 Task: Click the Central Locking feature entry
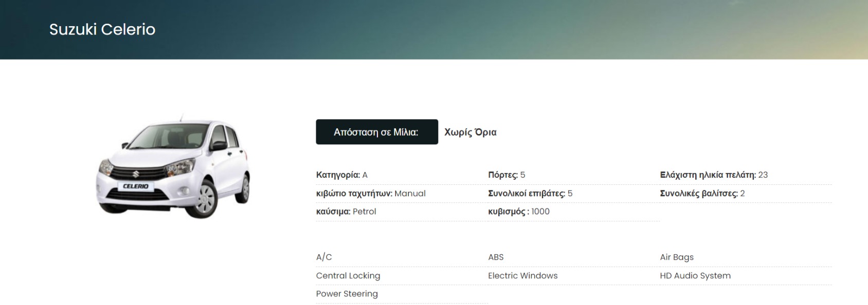pos(348,276)
